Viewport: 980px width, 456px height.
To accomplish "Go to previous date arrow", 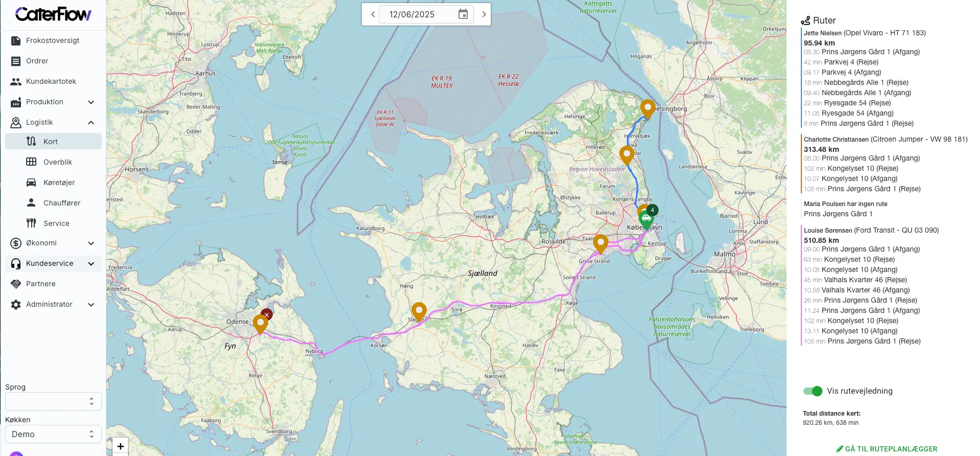I will (373, 14).
